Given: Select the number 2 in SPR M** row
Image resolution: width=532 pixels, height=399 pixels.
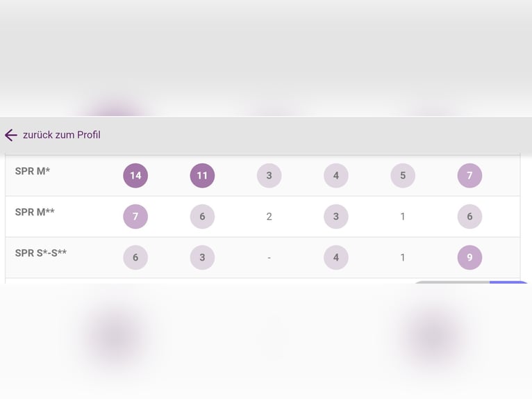Looking at the screenshot, I should (269, 216).
